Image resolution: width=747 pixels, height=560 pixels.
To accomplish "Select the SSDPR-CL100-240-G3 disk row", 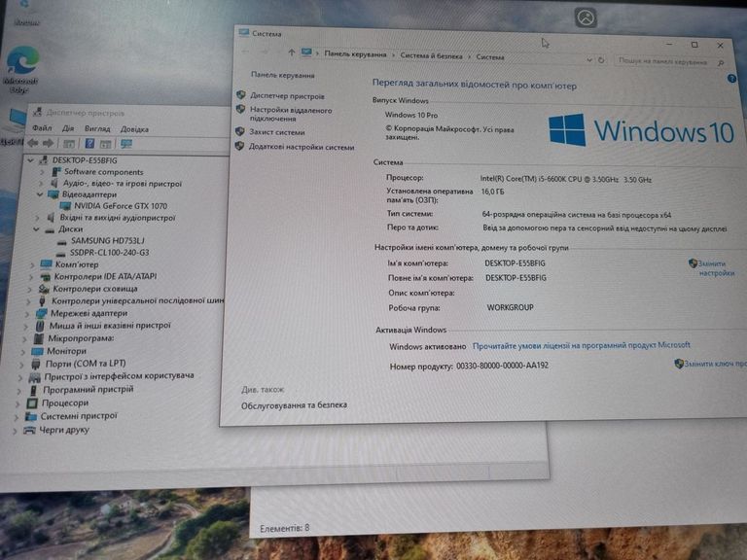I will [110, 253].
